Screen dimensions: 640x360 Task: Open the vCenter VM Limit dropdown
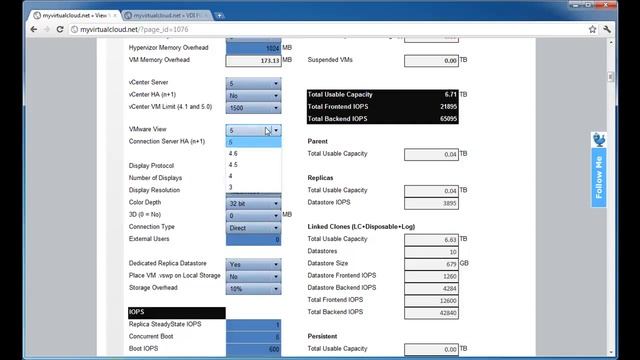coord(253,108)
